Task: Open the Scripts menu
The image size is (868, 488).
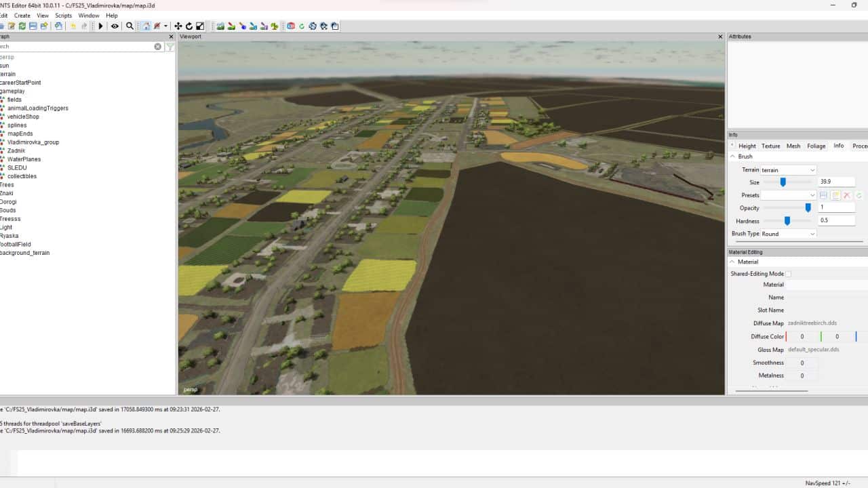Action: pyautogui.click(x=63, y=16)
